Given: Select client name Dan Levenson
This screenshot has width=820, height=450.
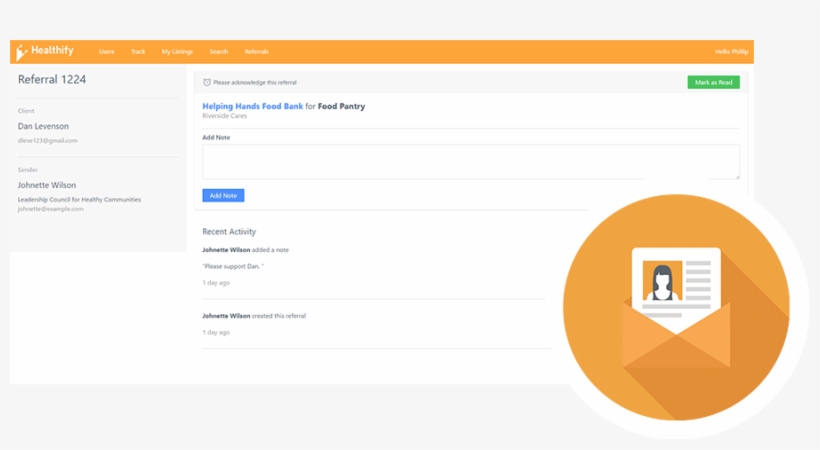Looking at the screenshot, I should [43, 127].
